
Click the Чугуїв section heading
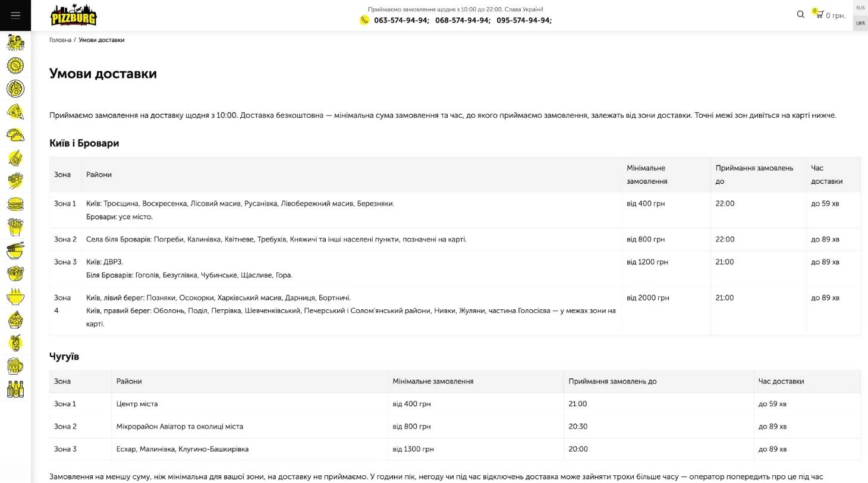(64, 357)
